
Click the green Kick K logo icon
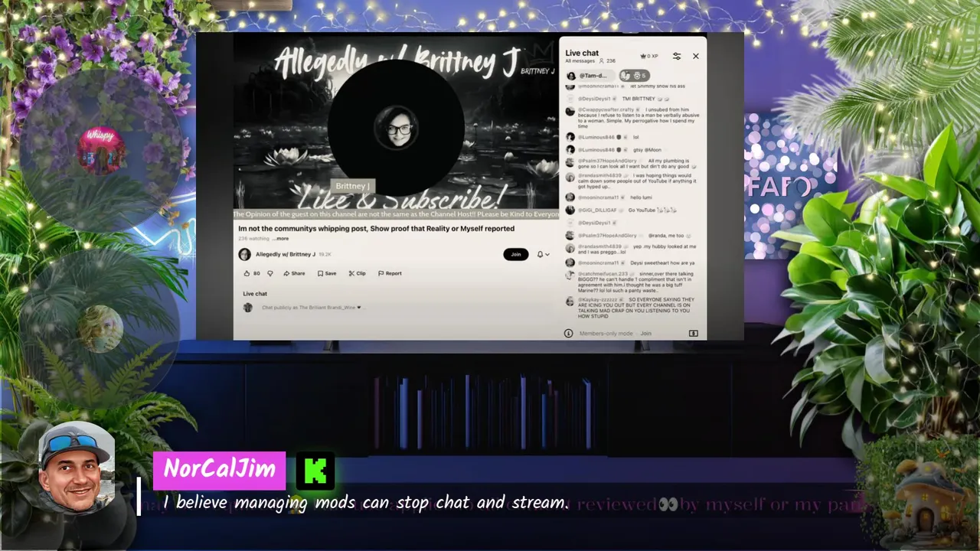click(315, 471)
